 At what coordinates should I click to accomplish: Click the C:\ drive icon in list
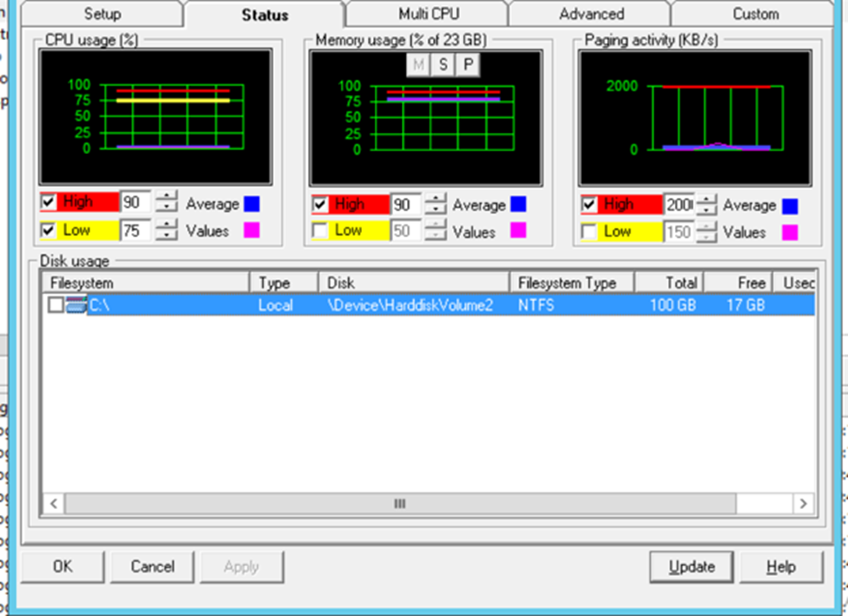[x=77, y=305]
